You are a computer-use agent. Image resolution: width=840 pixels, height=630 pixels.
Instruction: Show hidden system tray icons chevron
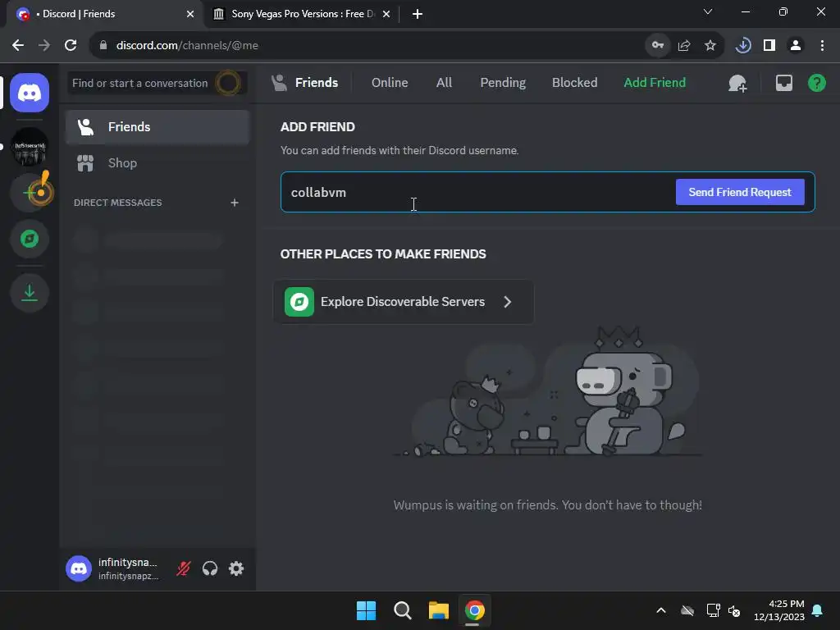[661, 610]
